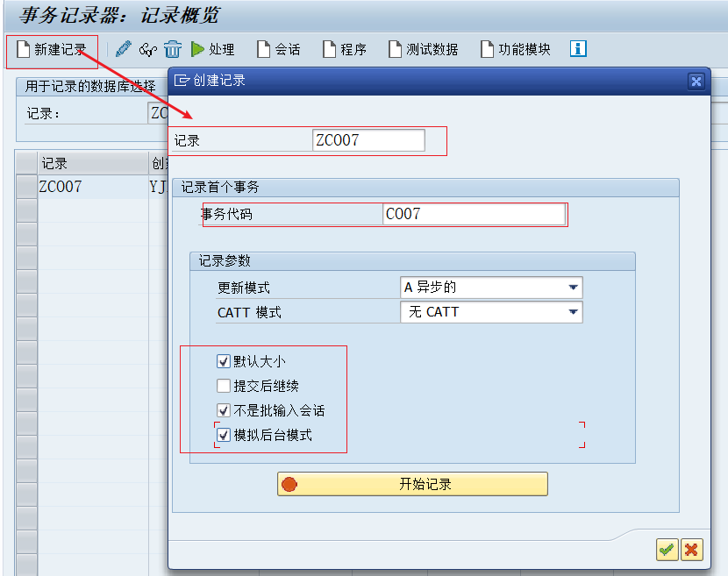Select the ZC007 row in records table
The width and height of the screenshot is (728, 576).
92,187
